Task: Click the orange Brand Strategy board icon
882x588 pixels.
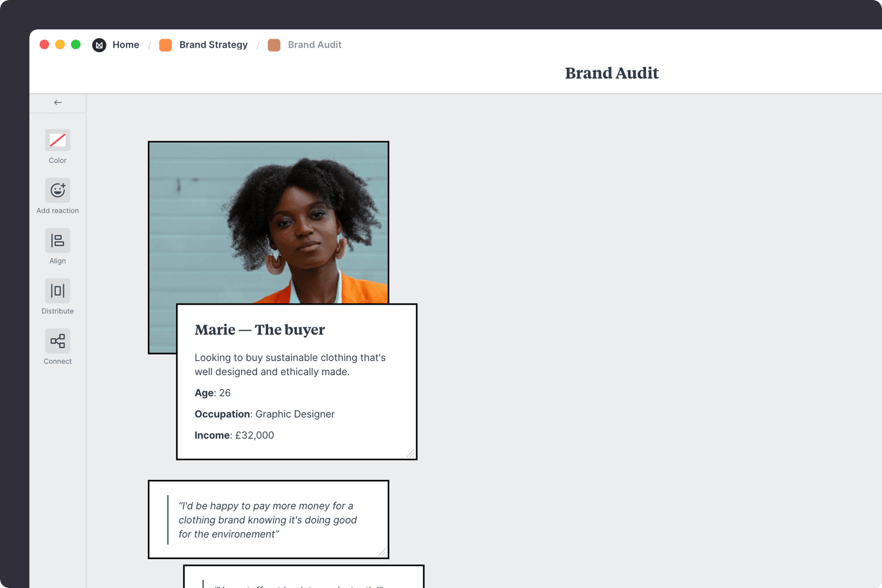Action: [x=165, y=45]
